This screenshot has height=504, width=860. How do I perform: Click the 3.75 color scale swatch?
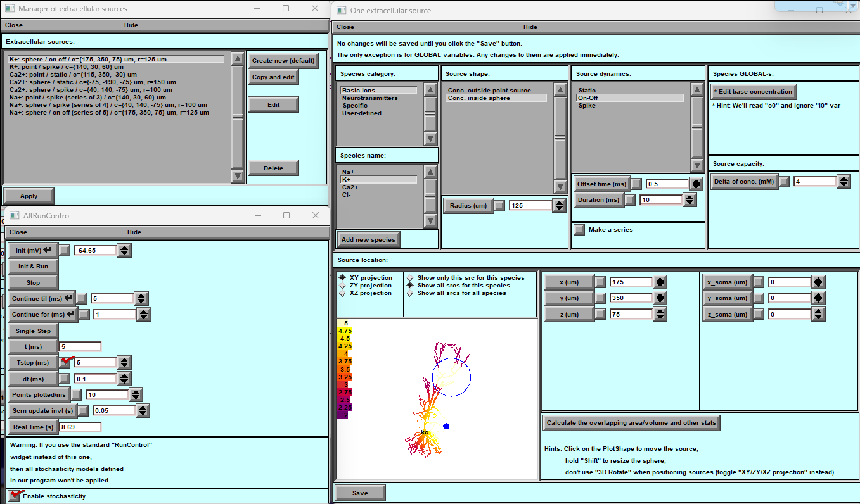pos(345,362)
